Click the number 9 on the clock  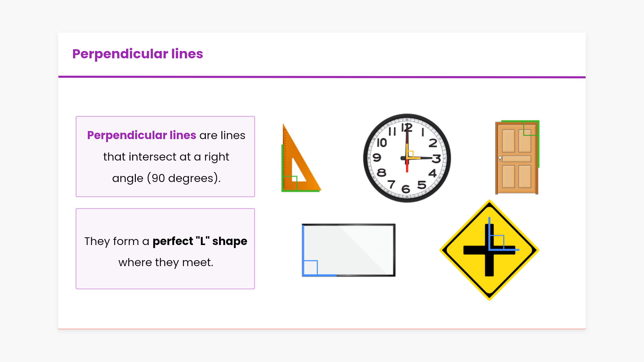pyautogui.click(x=377, y=157)
